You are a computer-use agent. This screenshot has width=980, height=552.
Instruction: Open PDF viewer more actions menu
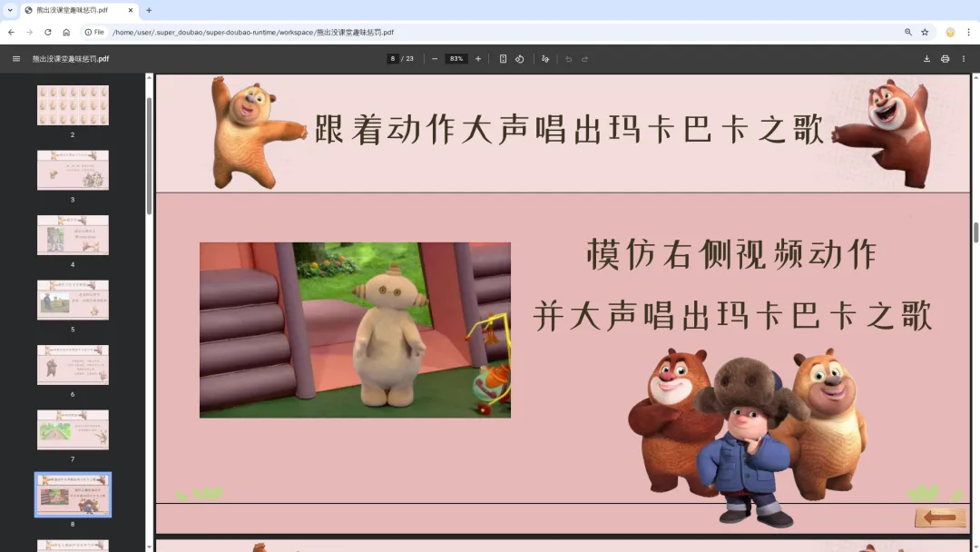963,59
